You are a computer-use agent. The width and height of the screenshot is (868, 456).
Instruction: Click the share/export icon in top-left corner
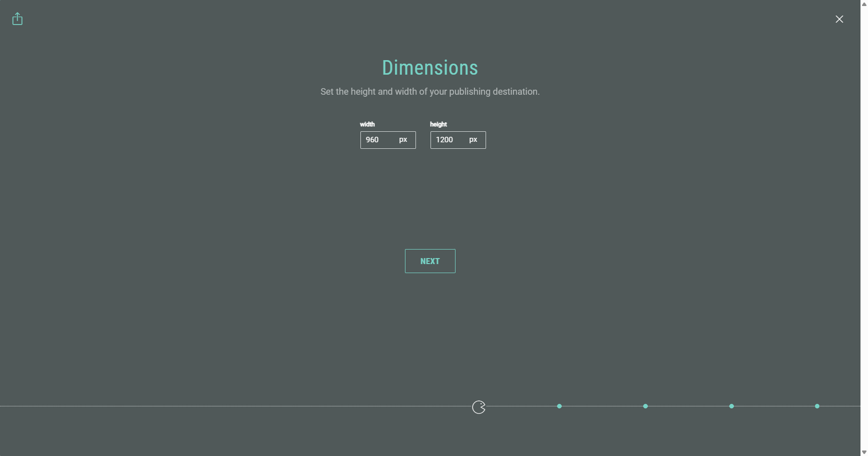point(18,19)
